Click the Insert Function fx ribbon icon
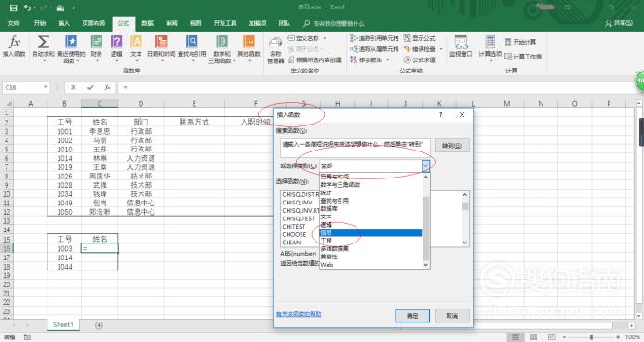The image size is (644, 342). point(14,46)
